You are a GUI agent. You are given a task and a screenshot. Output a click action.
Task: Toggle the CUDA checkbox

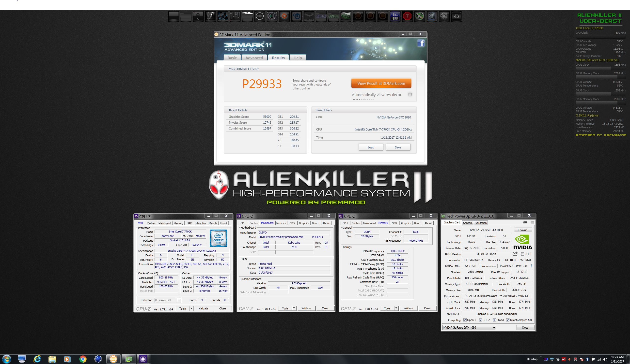pos(481,320)
